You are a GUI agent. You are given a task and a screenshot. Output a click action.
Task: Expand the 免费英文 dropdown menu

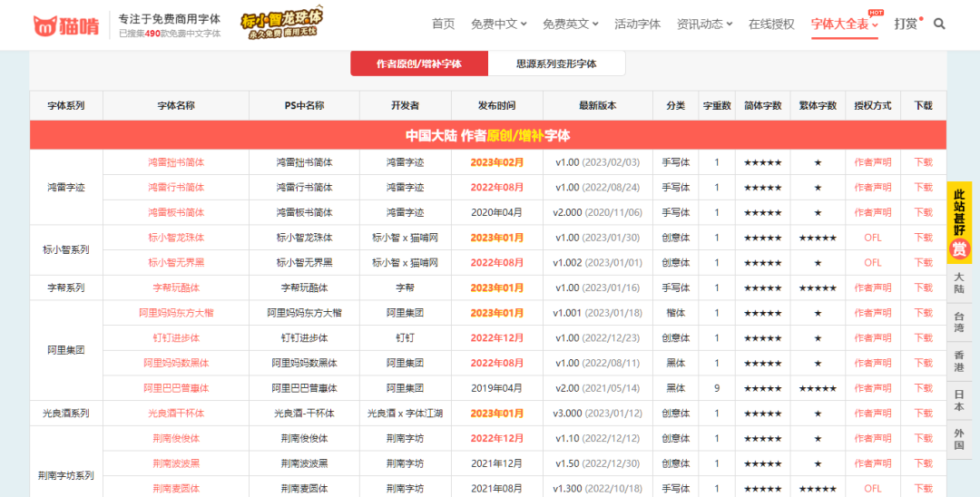pos(571,24)
